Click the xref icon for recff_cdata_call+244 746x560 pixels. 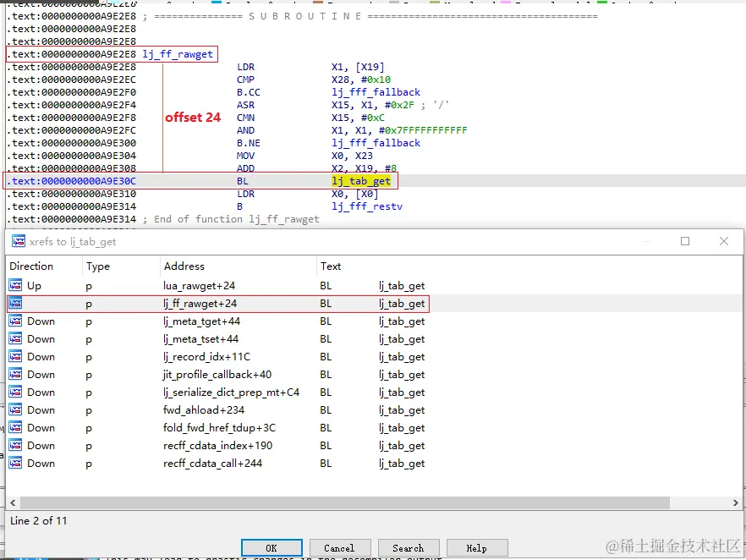click(15, 463)
